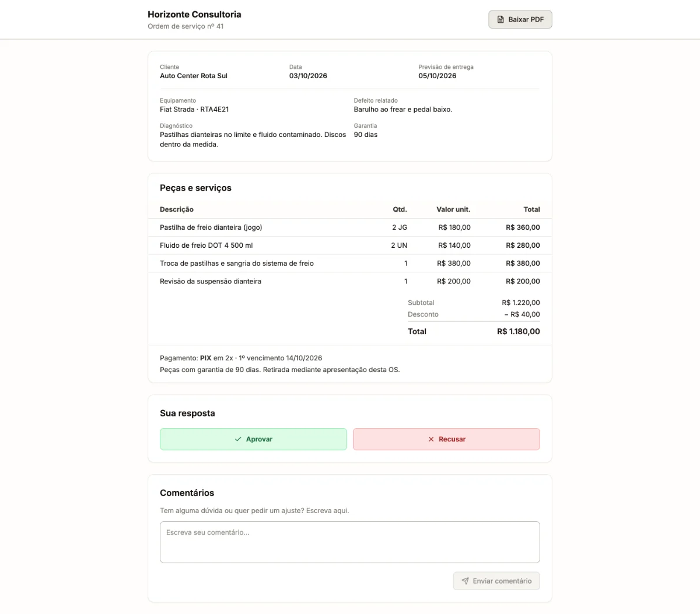Click the note about Peças com garantia
This screenshot has width=700, height=614.
280,370
